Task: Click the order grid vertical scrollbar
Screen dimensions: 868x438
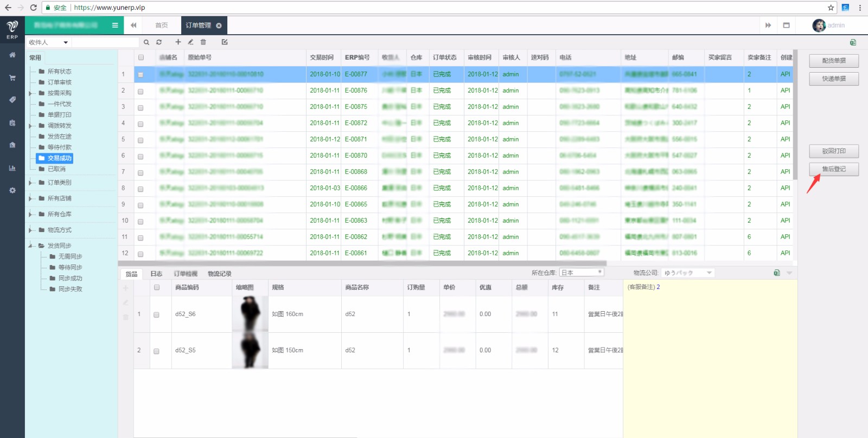Action: click(795, 115)
